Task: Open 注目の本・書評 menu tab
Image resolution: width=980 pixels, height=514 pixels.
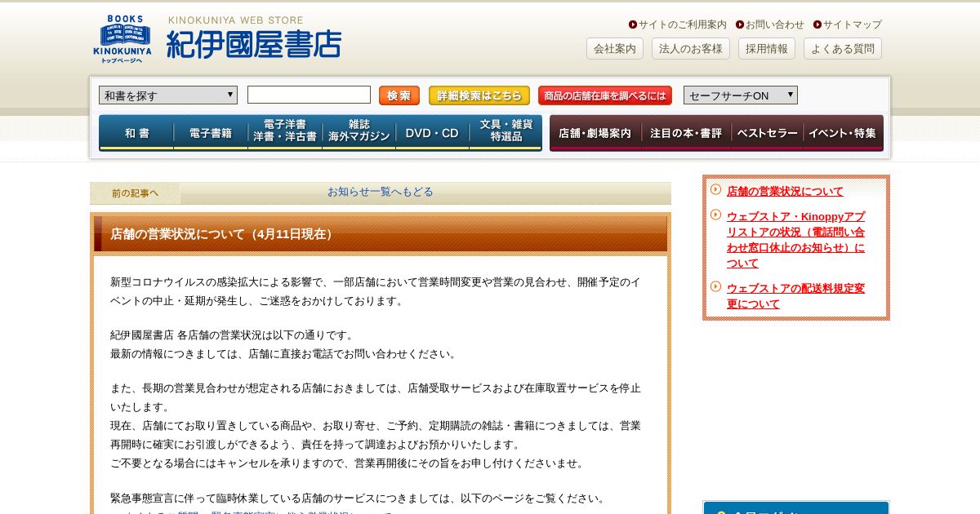Action: pos(686,133)
